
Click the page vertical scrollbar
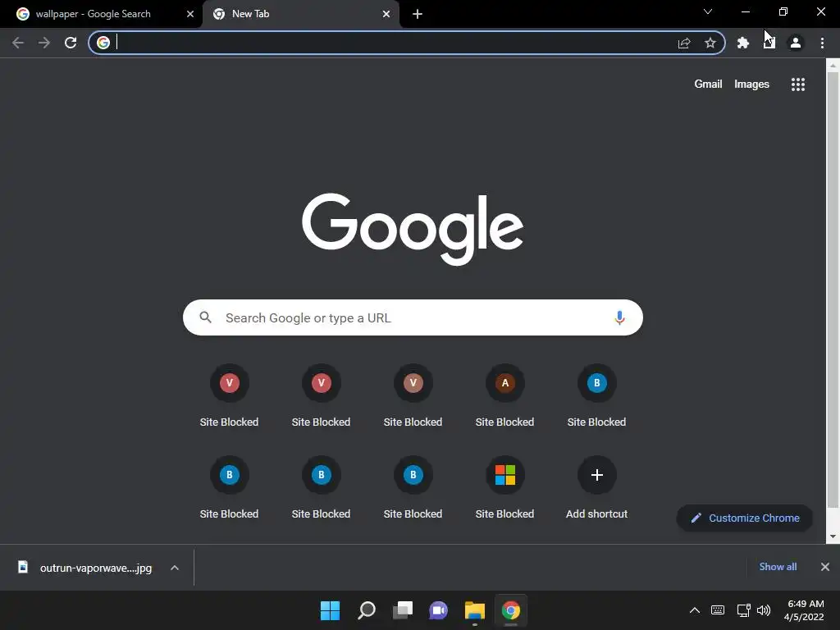click(x=833, y=290)
